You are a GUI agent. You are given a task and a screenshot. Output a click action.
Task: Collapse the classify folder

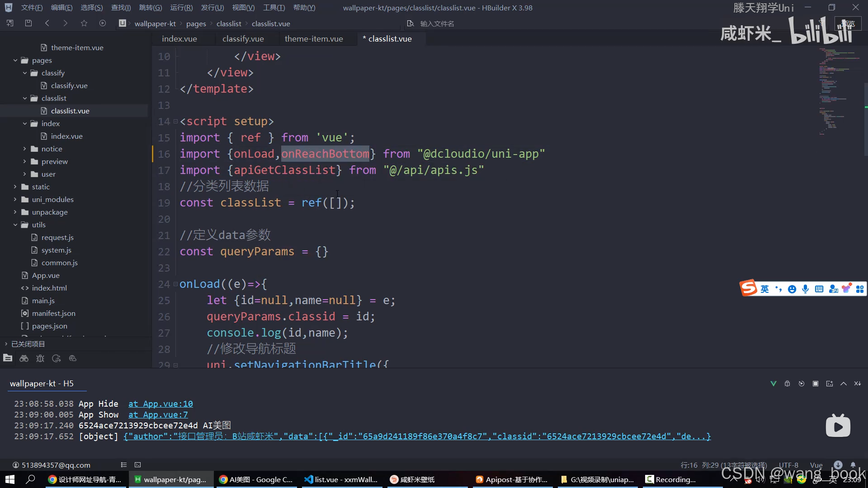25,73
